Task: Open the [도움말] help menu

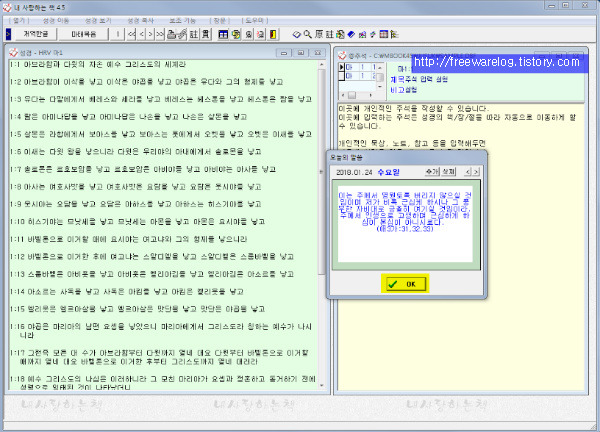Action: point(255,20)
